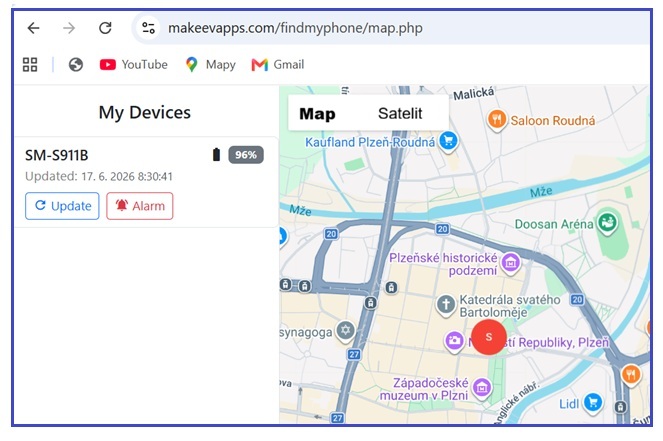Click the Malická street label

tap(474, 93)
